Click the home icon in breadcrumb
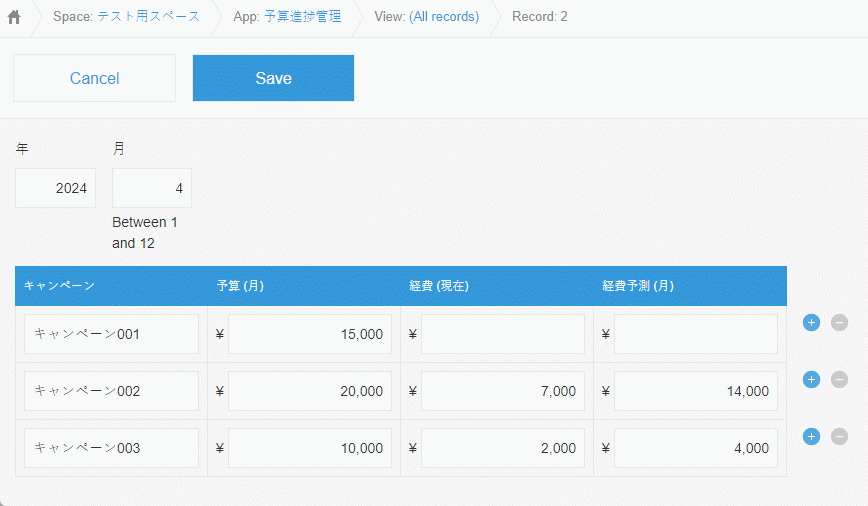 click(14, 17)
